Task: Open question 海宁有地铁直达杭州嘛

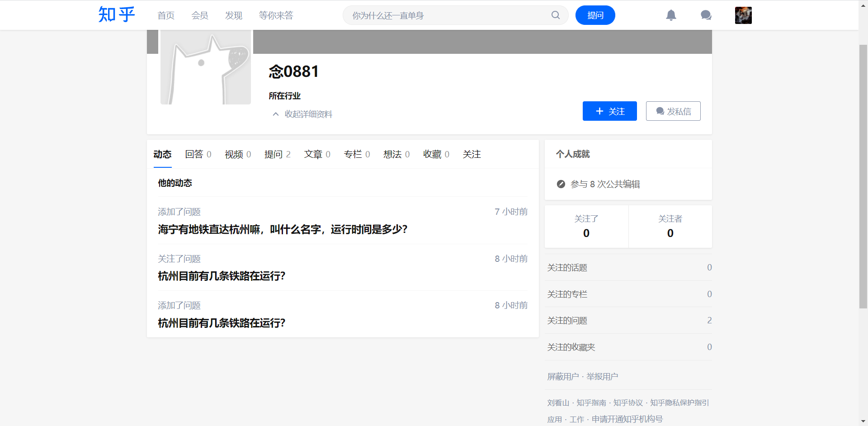Action: click(283, 229)
